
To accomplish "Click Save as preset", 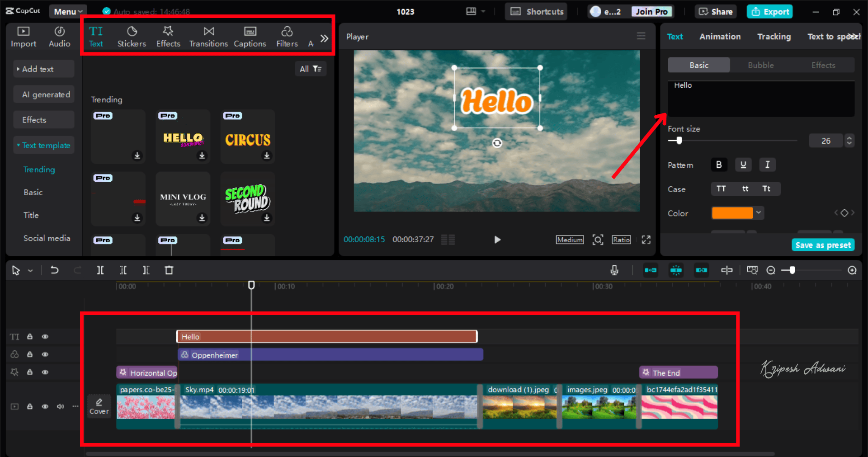I will pyautogui.click(x=823, y=245).
